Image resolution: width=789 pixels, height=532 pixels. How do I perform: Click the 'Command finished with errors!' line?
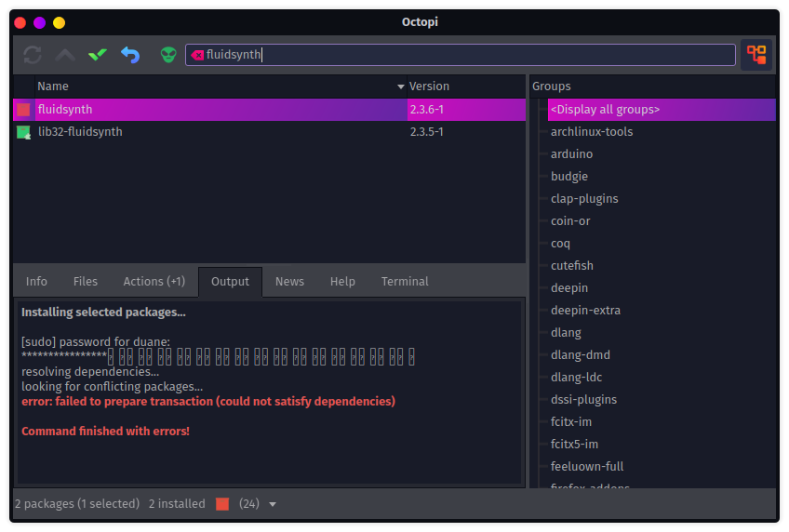click(105, 431)
